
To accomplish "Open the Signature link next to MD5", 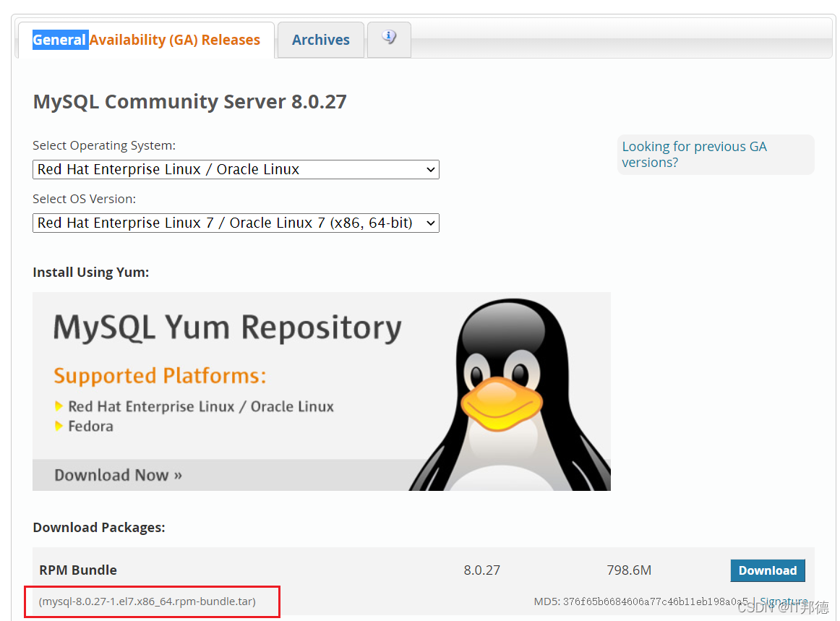I will pyautogui.click(x=784, y=601).
